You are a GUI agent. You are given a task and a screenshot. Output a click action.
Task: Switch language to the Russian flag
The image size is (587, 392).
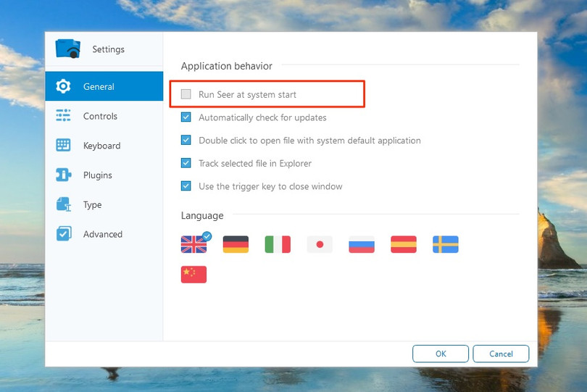pos(362,245)
